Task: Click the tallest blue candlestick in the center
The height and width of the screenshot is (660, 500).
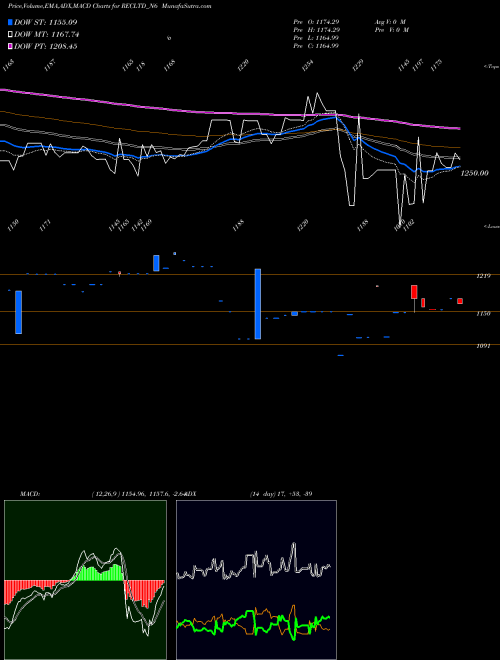Action: (x=258, y=304)
